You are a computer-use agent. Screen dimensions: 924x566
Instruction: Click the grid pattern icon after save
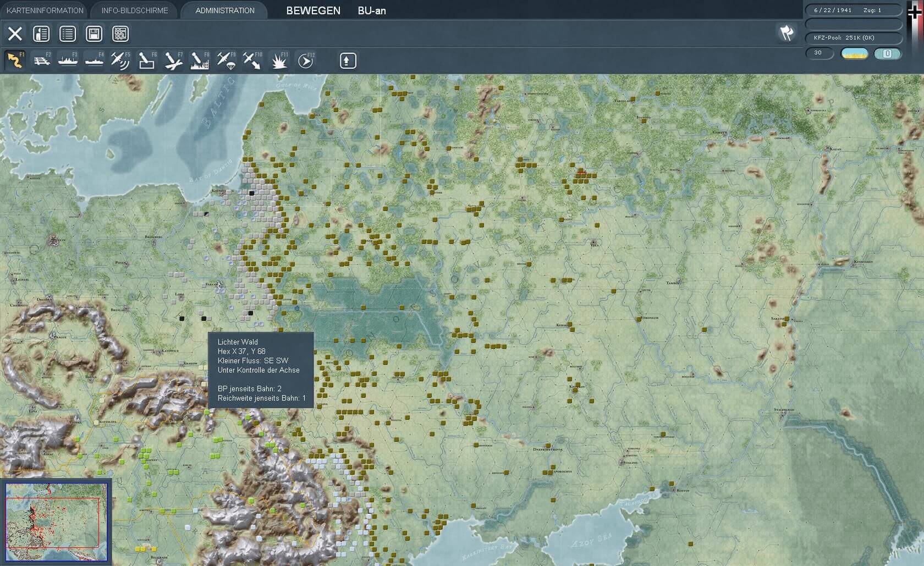120,34
